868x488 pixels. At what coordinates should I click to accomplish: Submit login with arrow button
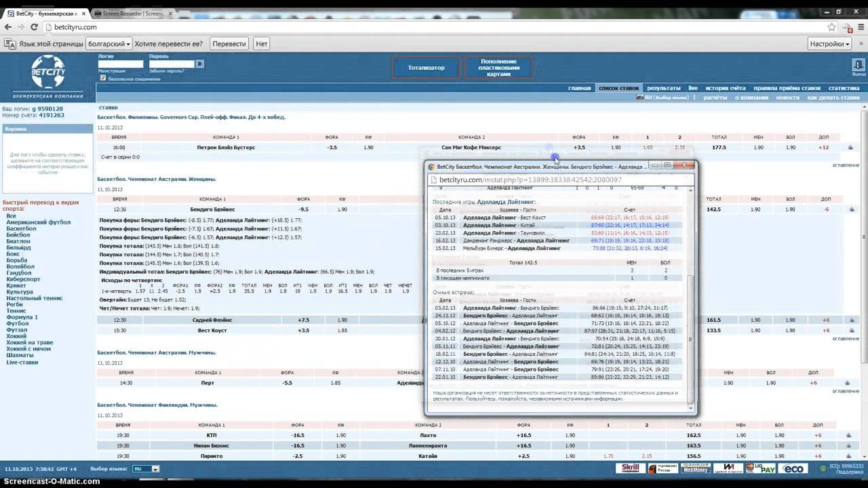(199, 64)
